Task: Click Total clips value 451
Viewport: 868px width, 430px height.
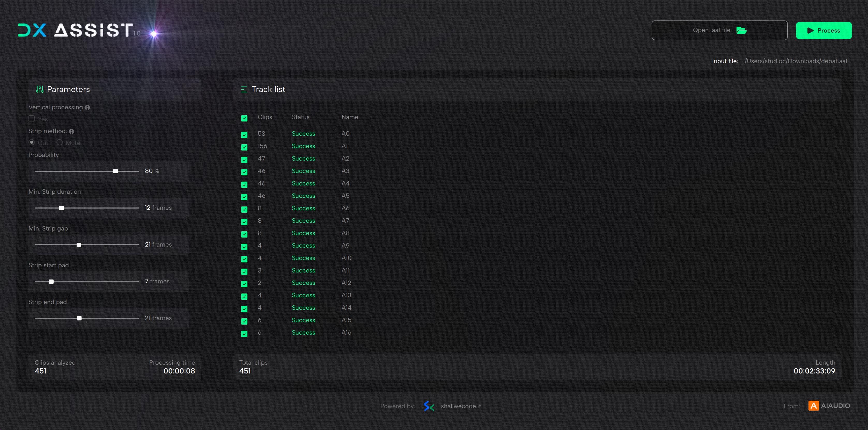Action: tap(245, 371)
